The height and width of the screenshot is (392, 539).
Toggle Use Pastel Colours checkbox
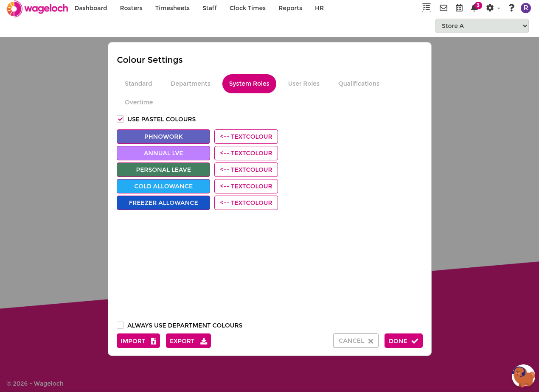(x=121, y=119)
